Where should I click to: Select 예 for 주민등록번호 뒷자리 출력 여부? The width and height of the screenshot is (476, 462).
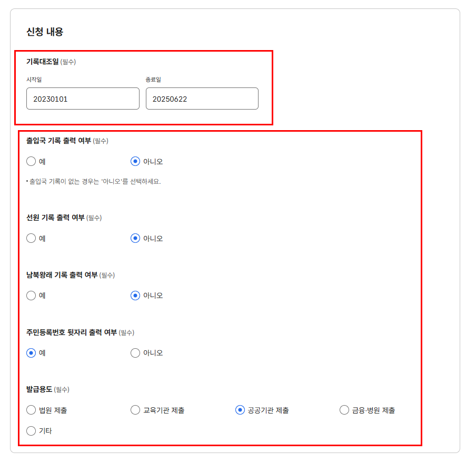[31, 353]
